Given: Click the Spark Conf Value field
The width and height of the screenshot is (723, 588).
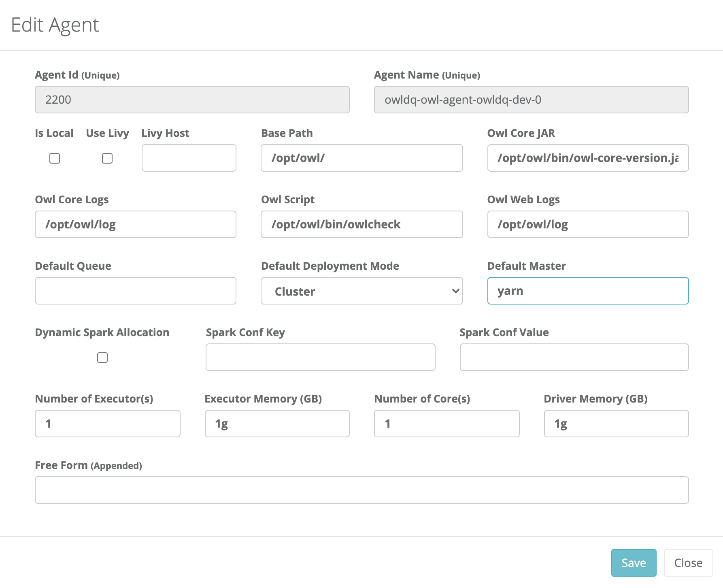Looking at the screenshot, I should pyautogui.click(x=574, y=357).
